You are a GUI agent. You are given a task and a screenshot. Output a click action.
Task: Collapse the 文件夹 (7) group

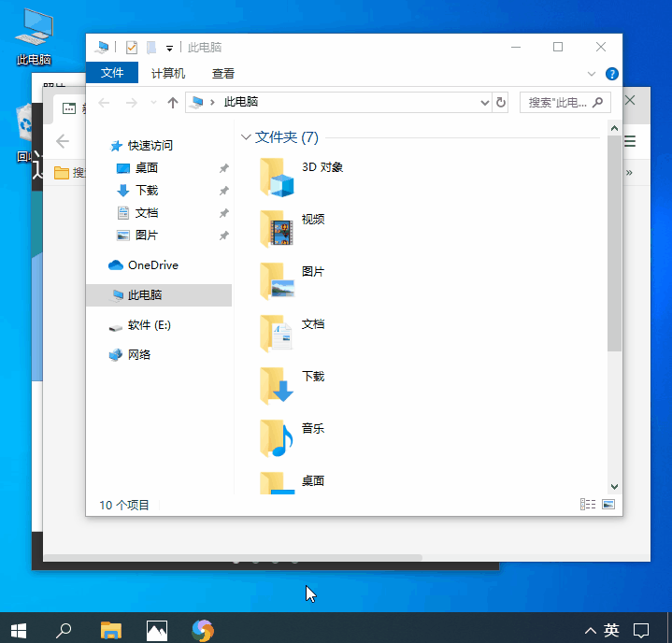[x=246, y=137]
